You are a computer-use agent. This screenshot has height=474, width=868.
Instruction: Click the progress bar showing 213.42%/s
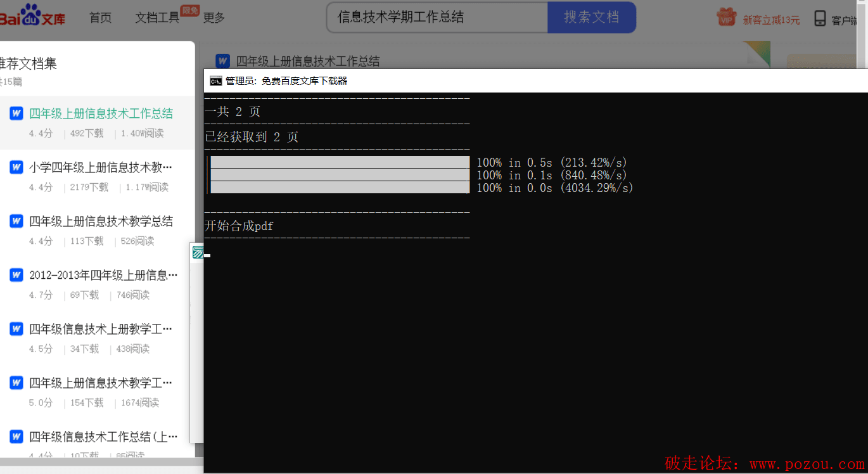tap(340, 162)
